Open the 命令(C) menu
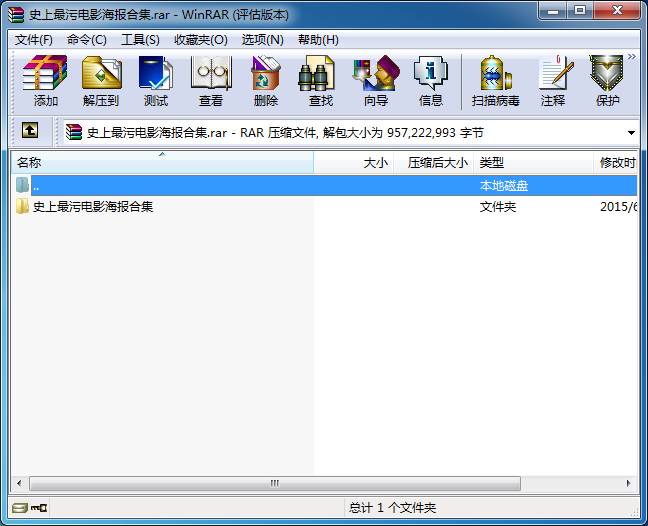The width and height of the screenshot is (648, 526). click(x=87, y=40)
